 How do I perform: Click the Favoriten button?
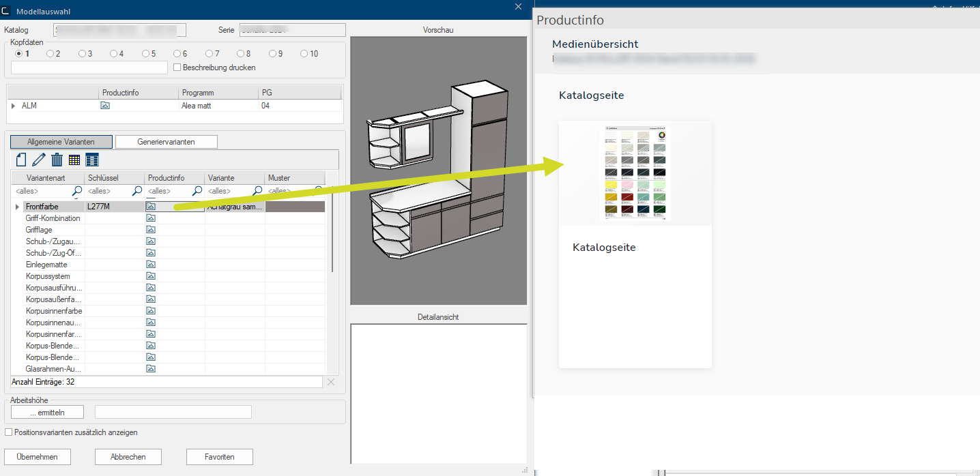(219, 457)
